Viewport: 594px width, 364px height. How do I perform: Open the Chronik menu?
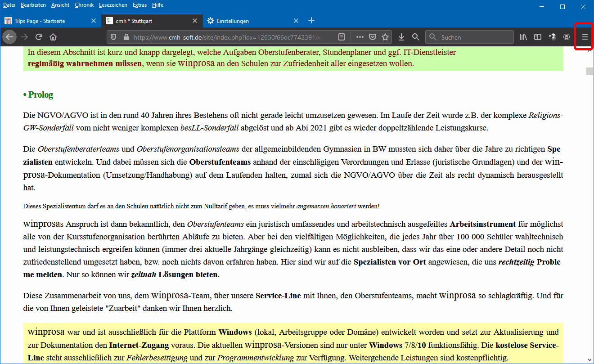(84, 5)
